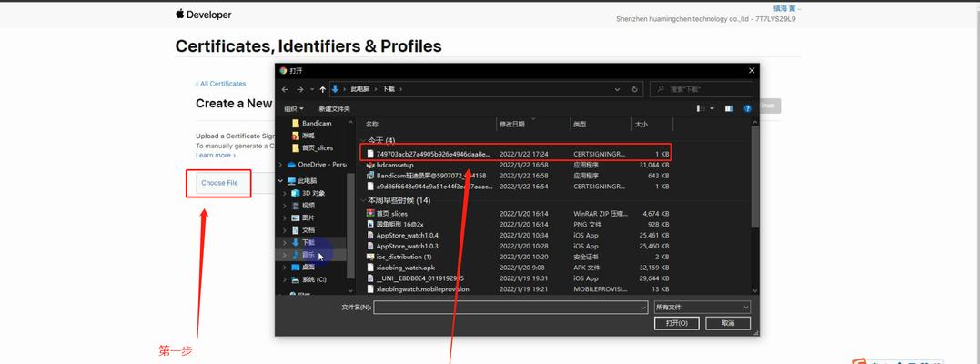980x364 pixels.
Task: Go back with the dialog's back arrow
Action: [285, 89]
